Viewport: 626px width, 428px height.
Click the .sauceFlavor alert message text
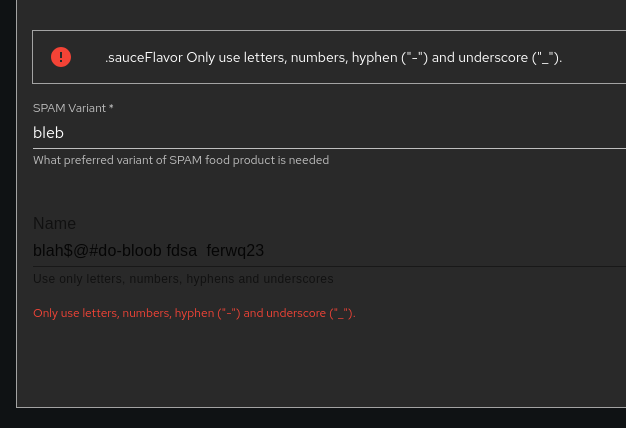pos(334,58)
